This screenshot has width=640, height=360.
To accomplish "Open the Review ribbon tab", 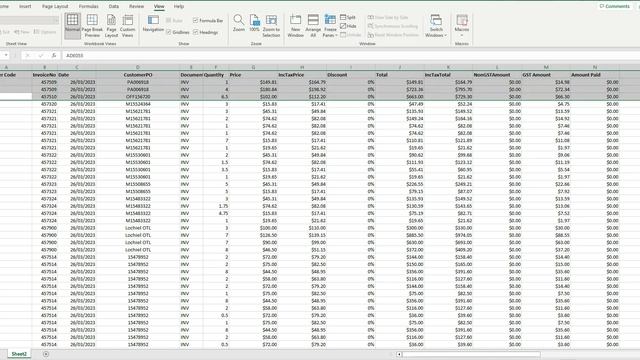I will coord(136,6).
